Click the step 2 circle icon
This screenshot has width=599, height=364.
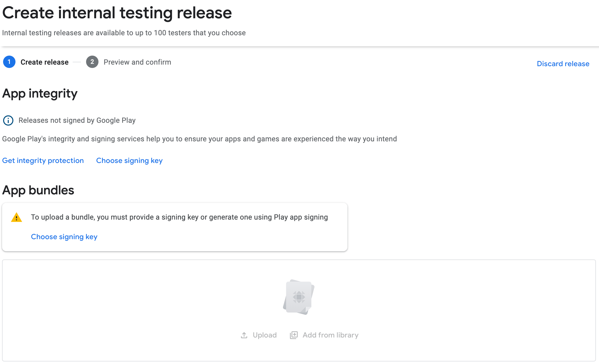[x=92, y=62]
